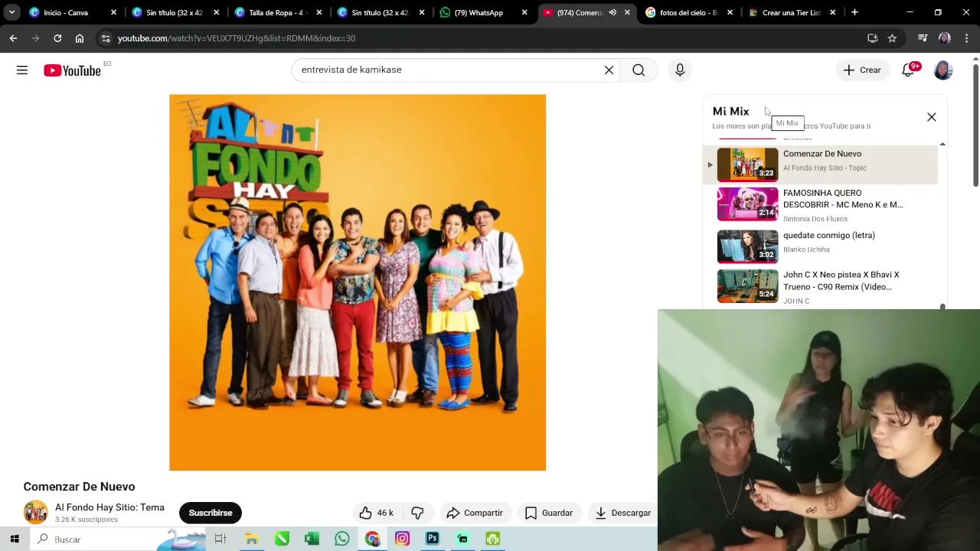Click the Blanko Uchiha channel name
Image resolution: width=980 pixels, height=551 pixels.
tap(806, 249)
